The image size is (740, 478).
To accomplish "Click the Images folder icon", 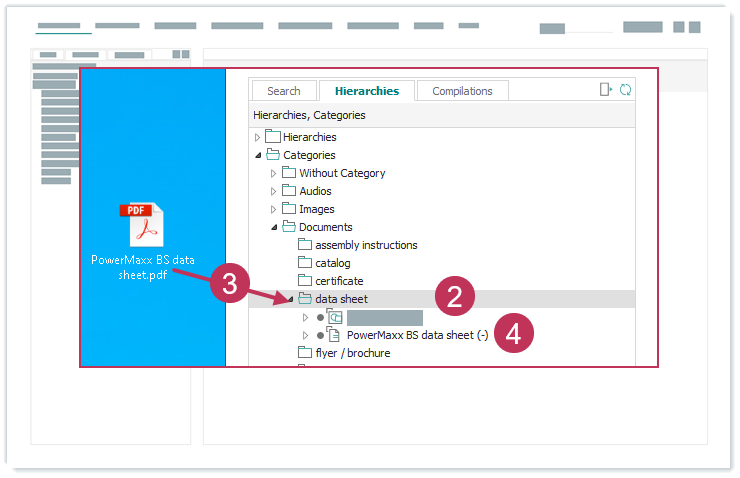I will [x=289, y=209].
